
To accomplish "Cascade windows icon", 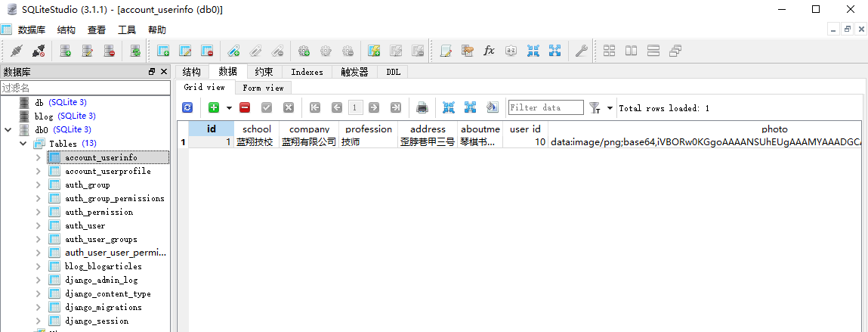I will point(675,51).
